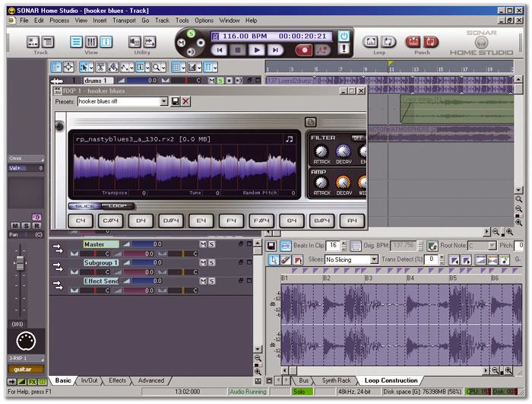The height and width of the screenshot is (404, 532).
Task: Click the audio engine power icon
Action: pos(344,35)
